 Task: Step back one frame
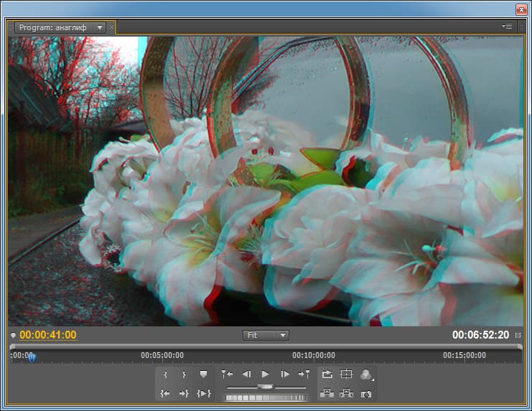click(246, 374)
